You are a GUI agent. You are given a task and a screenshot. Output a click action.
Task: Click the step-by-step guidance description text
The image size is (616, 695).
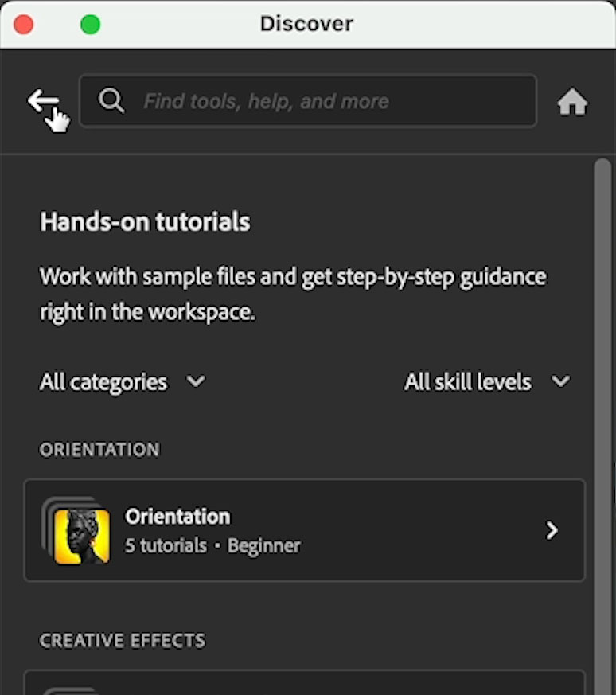tap(293, 295)
